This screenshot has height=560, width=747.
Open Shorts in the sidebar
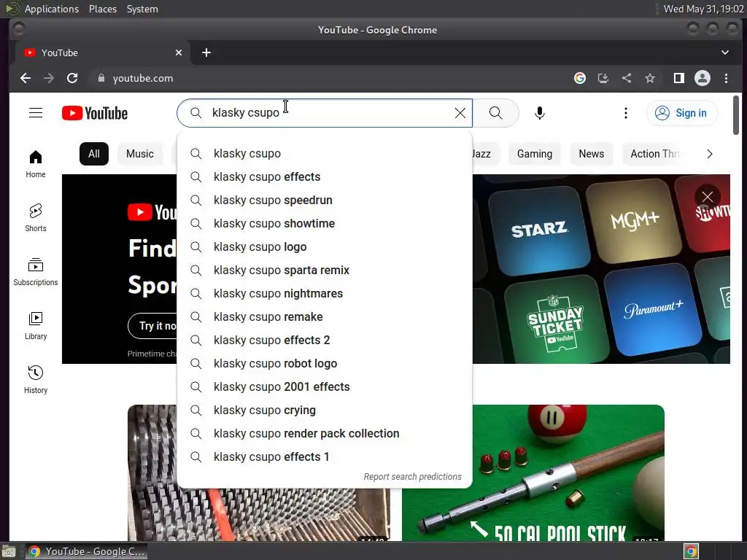[36, 217]
